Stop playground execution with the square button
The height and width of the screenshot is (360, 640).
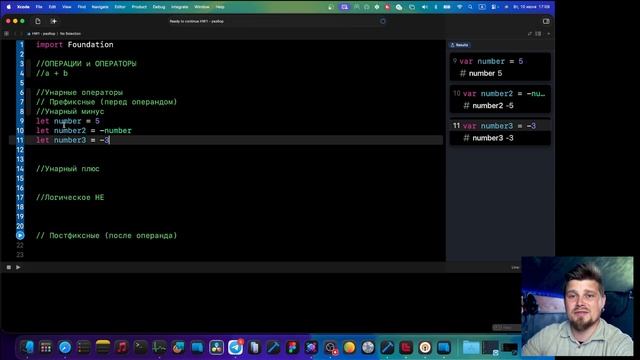(9, 267)
